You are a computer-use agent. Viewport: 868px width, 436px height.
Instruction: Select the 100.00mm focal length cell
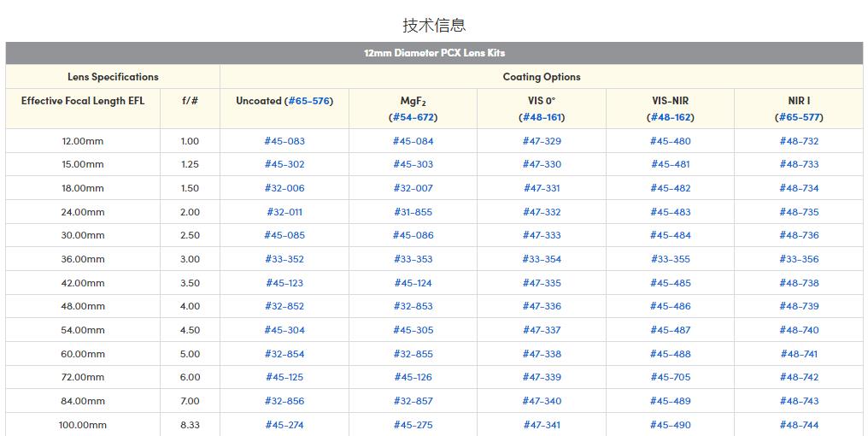point(83,426)
